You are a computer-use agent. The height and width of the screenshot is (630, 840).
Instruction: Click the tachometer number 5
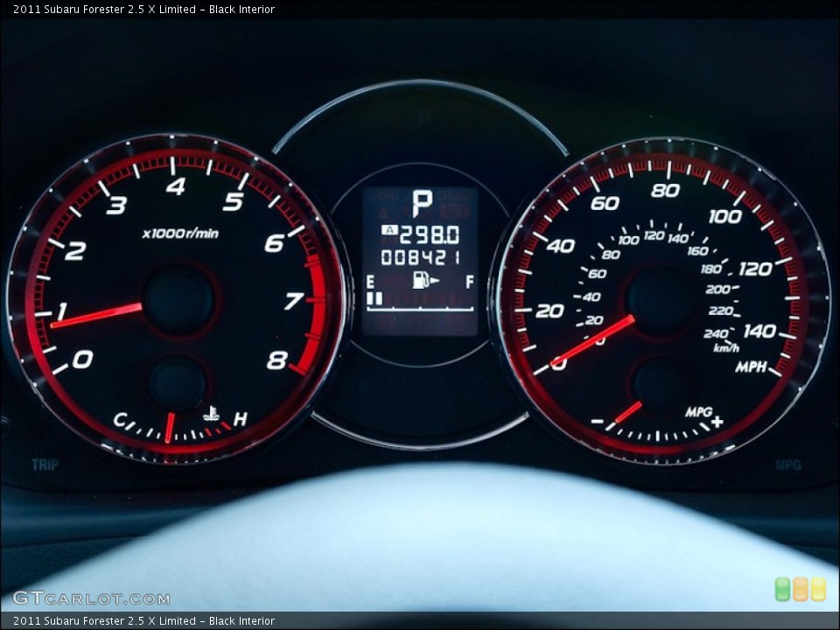[x=234, y=201]
